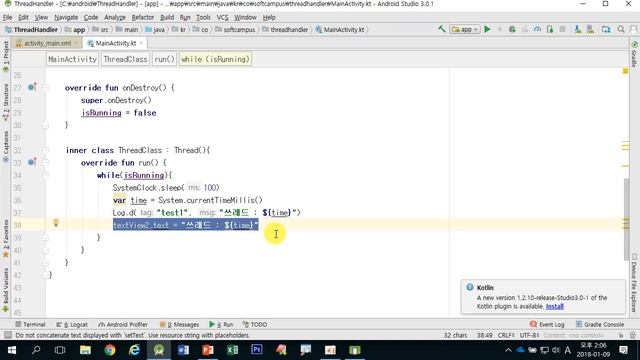The height and width of the screenshot is (360, 640).
Task: Click the softcampus folder breadcrumb
Action: click(x=235, y=29)
